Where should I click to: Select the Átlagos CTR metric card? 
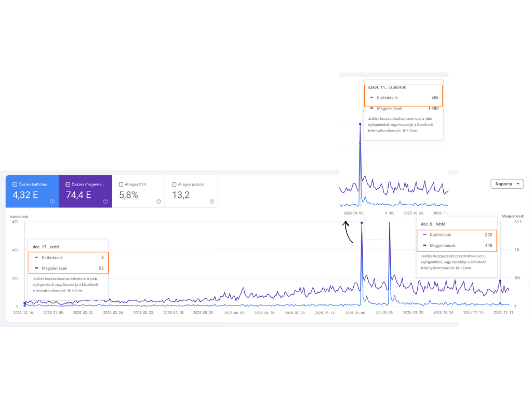click(139, 191)
